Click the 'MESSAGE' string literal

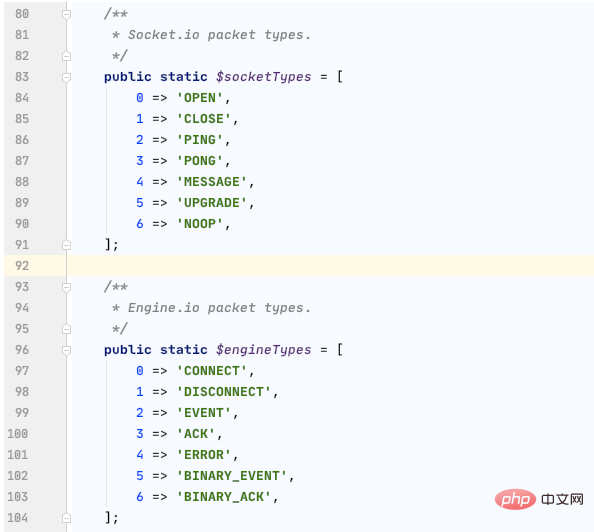click(x=212, y=182)
